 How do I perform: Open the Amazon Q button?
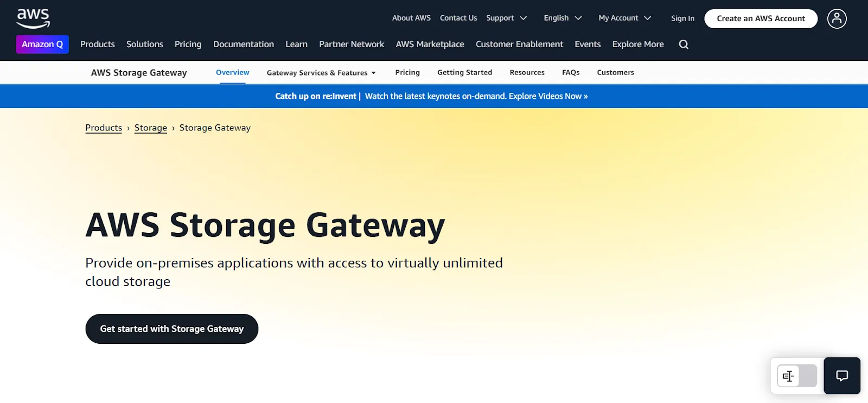click(42, 45)
